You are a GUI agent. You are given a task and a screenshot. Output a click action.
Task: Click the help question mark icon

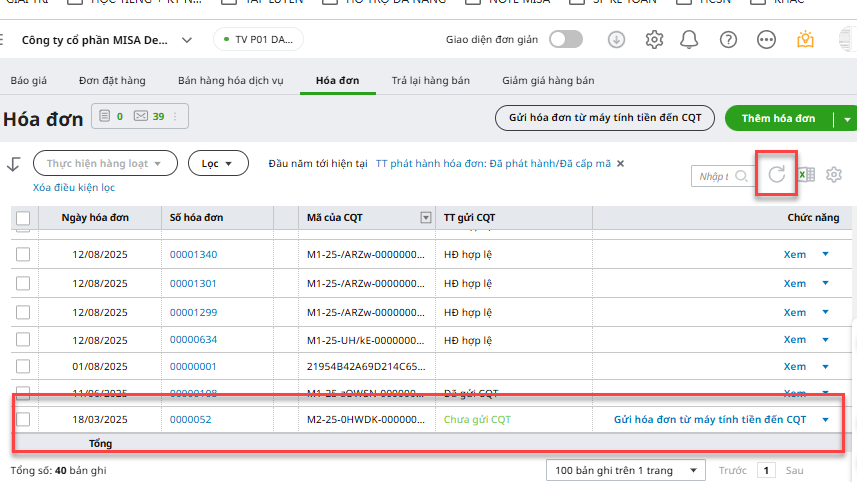[x=729, y=40]
